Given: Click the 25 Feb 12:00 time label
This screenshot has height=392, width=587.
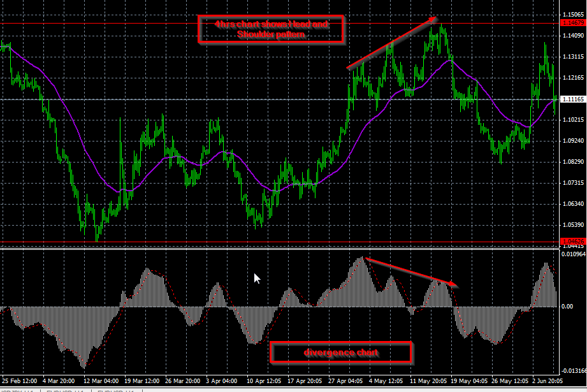Looking at the screenshot, I should click(20, 381).
